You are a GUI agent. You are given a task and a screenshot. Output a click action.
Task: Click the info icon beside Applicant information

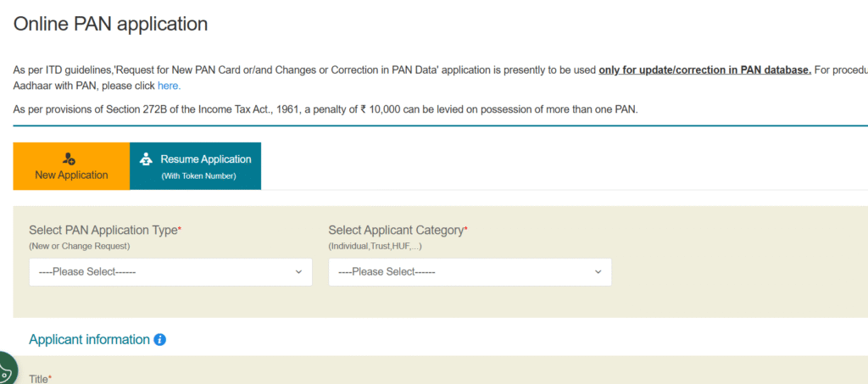(160, 340)
